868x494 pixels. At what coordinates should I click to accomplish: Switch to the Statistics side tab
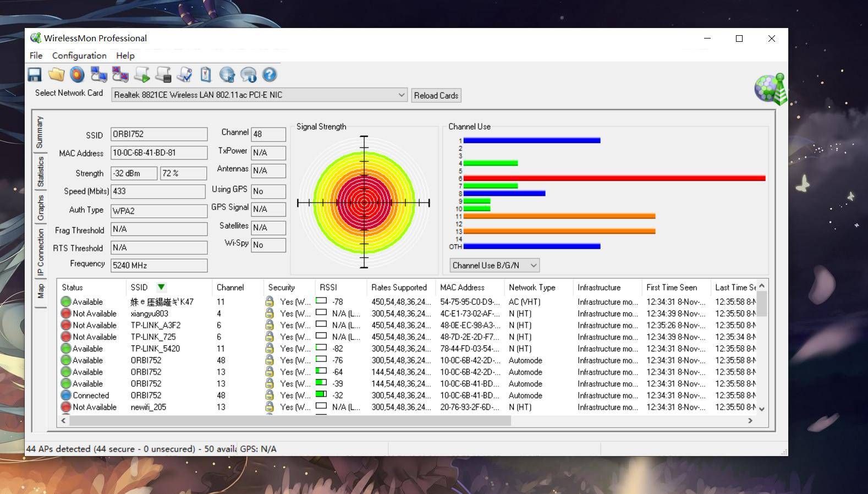pos(40,172)
